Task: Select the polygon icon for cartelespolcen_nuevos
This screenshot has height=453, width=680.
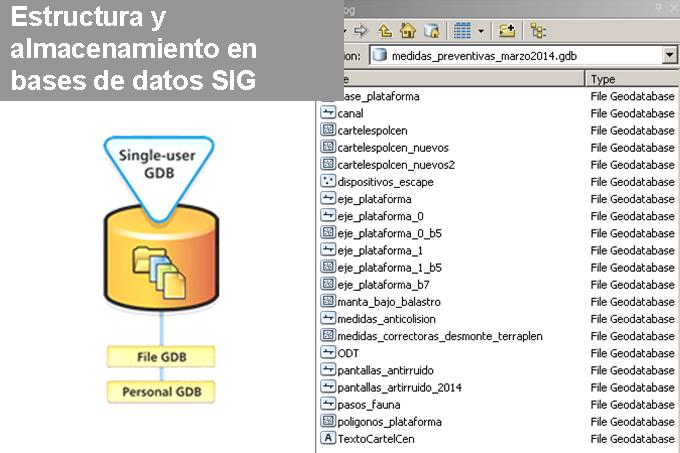Action: tap(328, 147)
